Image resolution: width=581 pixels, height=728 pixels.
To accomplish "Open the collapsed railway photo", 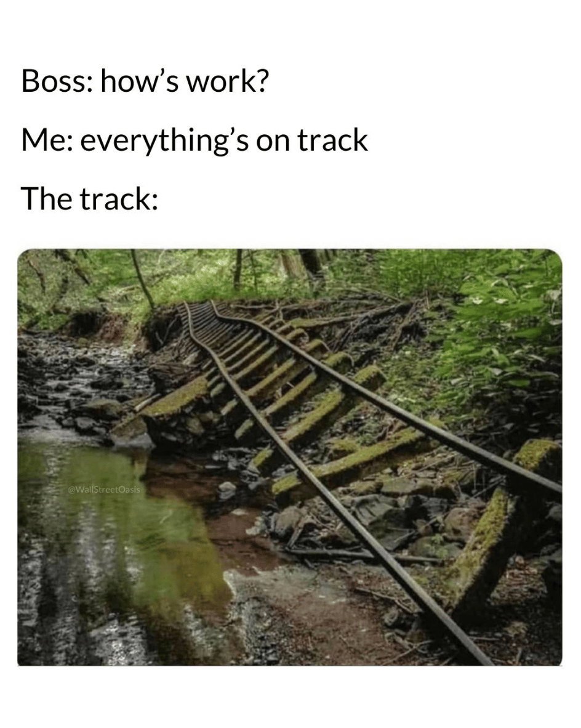I will pyautogui.click(x=289, y=457).
